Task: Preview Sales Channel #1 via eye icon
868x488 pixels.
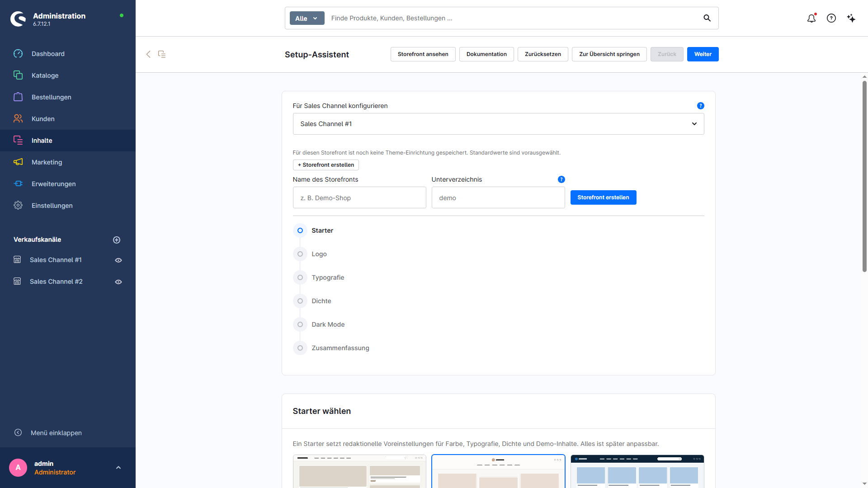Action: pyautogui.click(x=118, y=260)
